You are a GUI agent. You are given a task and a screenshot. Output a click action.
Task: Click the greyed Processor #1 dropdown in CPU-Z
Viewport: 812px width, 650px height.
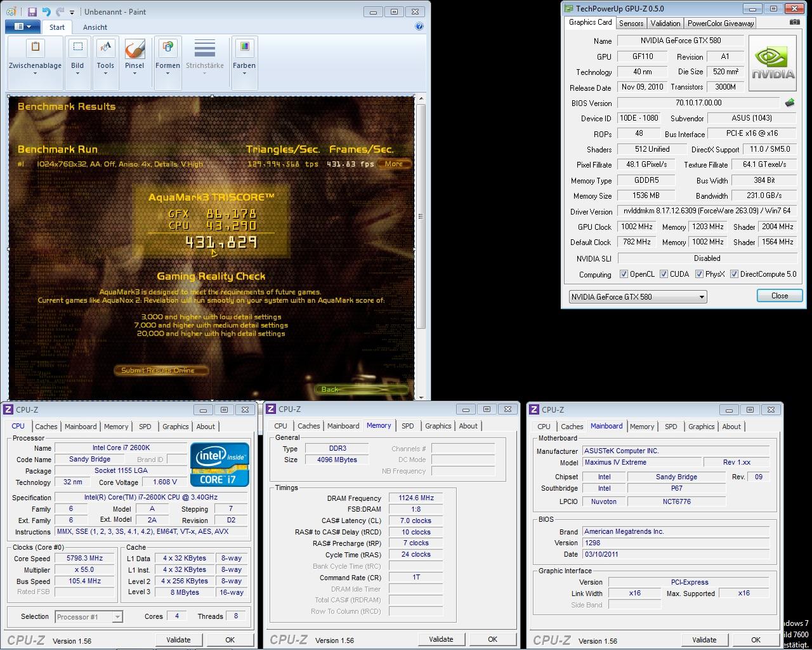pos(88,616)
